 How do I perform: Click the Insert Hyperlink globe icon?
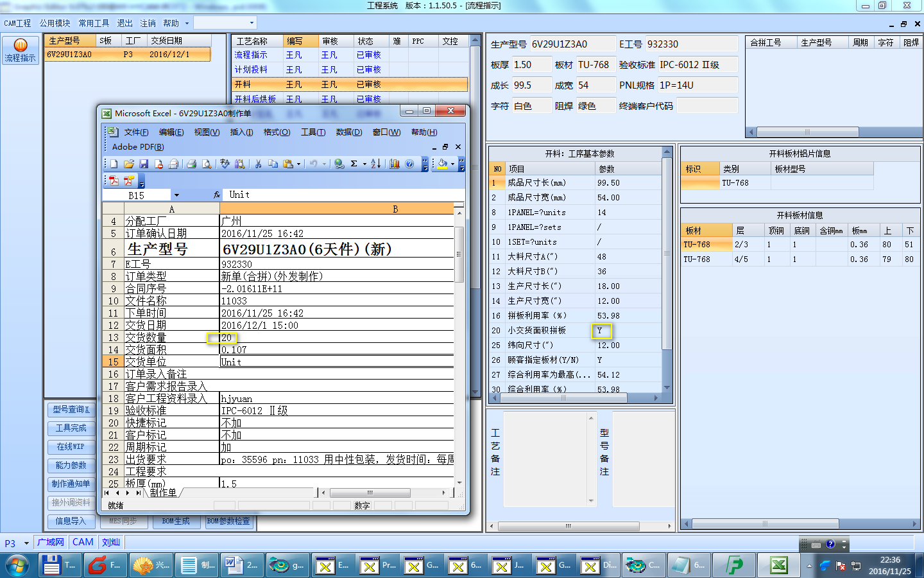pyautogui.click(x=339, y=164)
